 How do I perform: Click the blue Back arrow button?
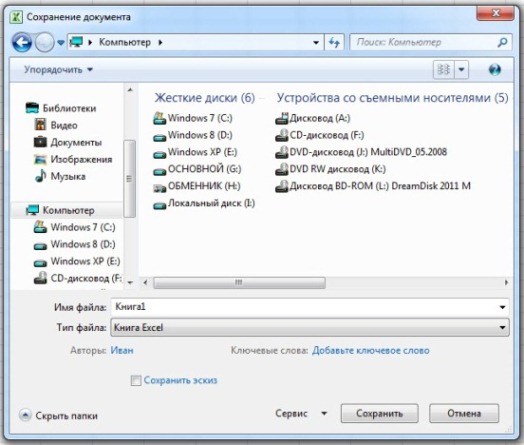[22, 42]
